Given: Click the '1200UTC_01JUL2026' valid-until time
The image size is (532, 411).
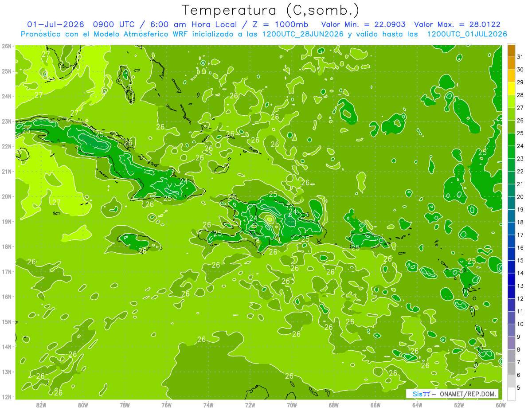Looking at the screenshot, I should (x=467, y=34).
